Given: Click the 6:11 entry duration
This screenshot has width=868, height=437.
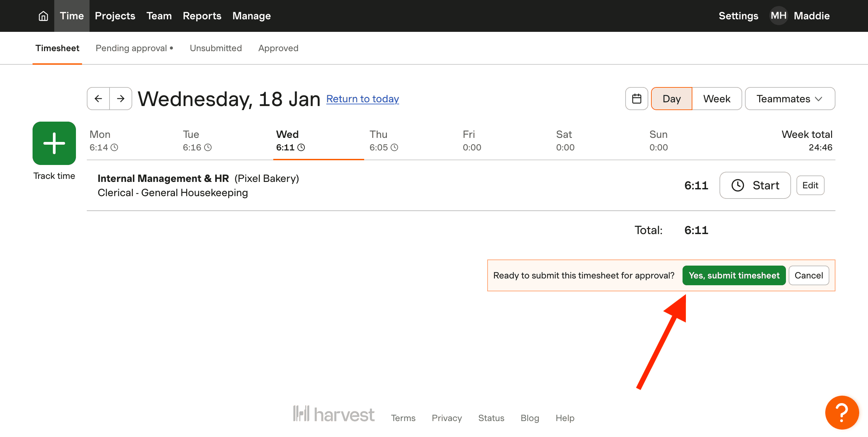Looking at the screenshot, I should pyautogui.click(x=696, y=185).
